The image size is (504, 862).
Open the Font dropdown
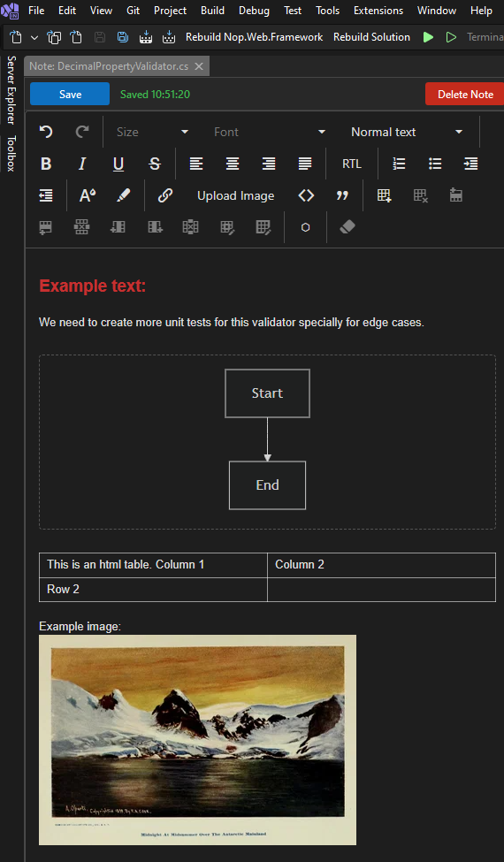click(x=269, y=132)
